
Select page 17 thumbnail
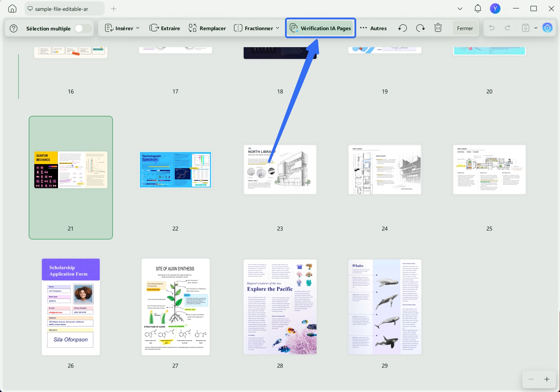point(175,50)
